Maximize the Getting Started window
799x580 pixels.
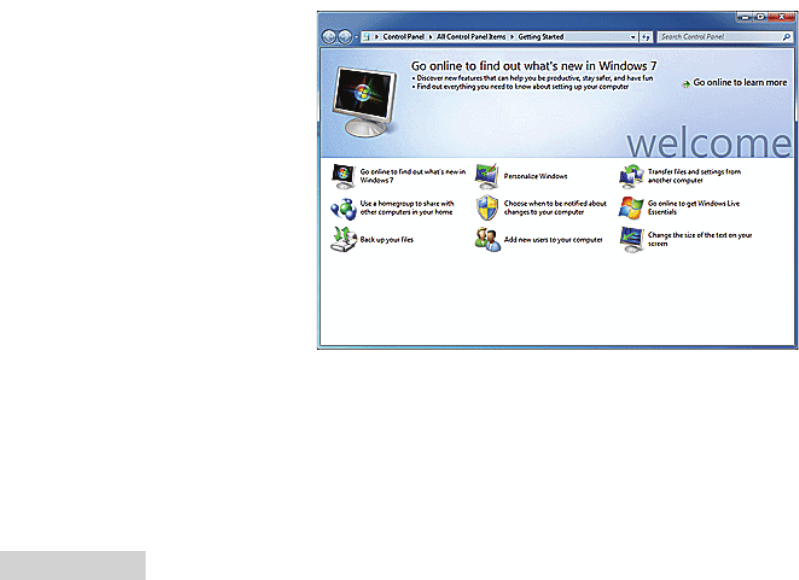[760, 17]
